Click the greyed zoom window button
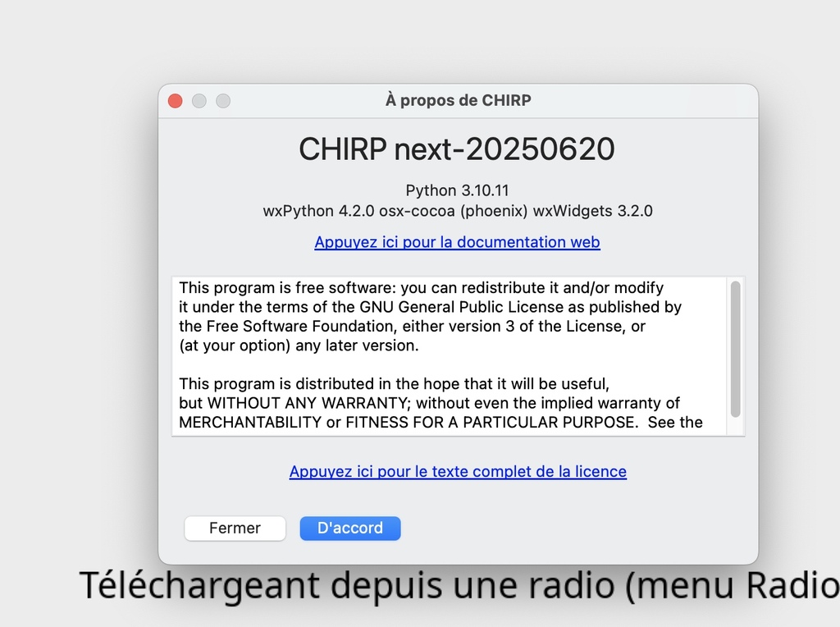The image size is (840, 627). point(223,101)
